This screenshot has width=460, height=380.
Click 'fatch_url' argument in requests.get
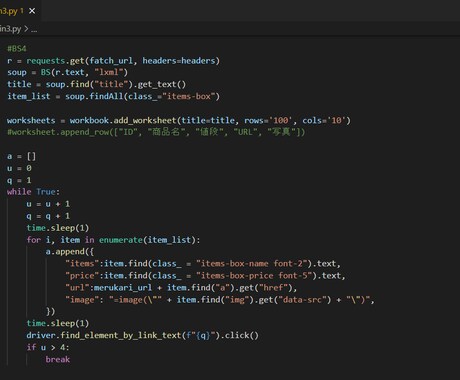tap(111, 61)
